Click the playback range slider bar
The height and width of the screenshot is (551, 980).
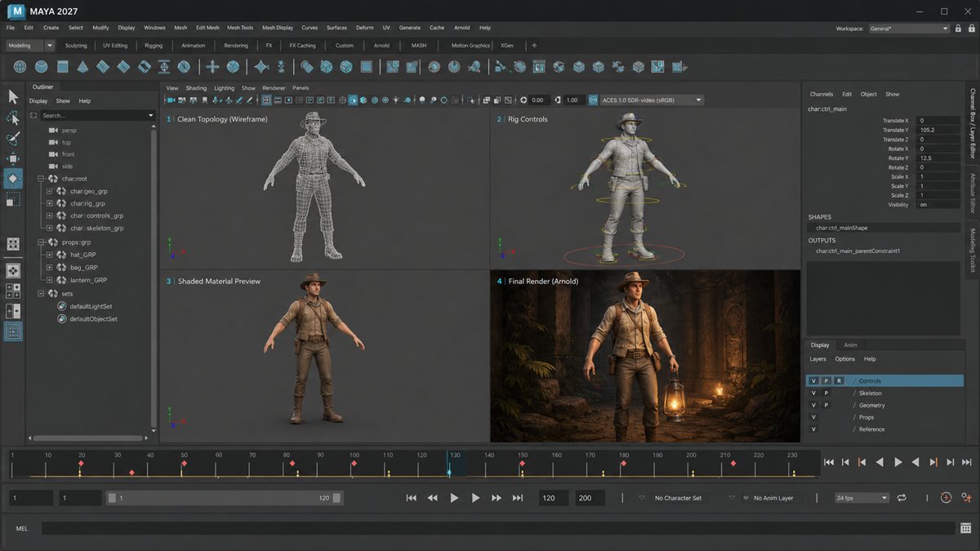click(x=225, y=498)
